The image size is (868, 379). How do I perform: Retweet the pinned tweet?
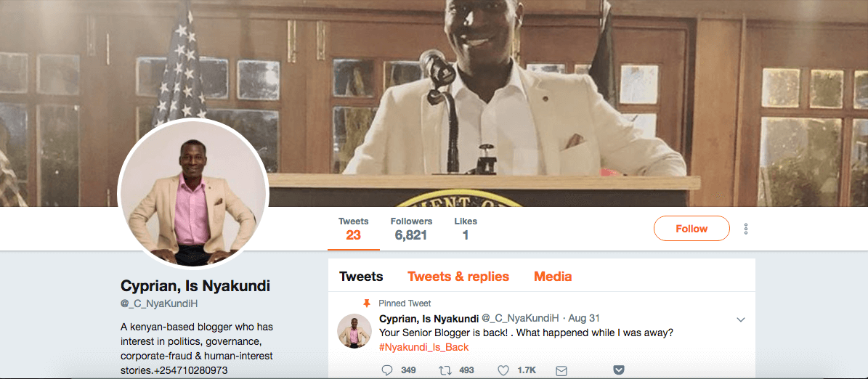445,370
